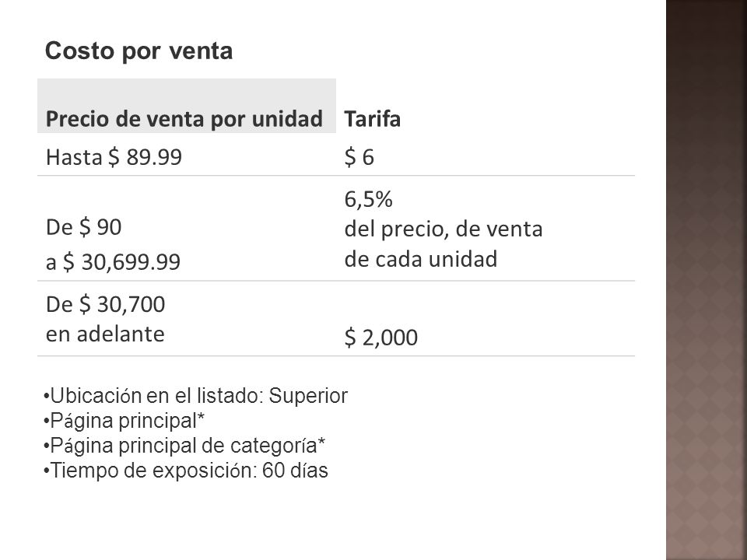
Task: Select the 'de cada unidad' line
Action: pos(421,259)
